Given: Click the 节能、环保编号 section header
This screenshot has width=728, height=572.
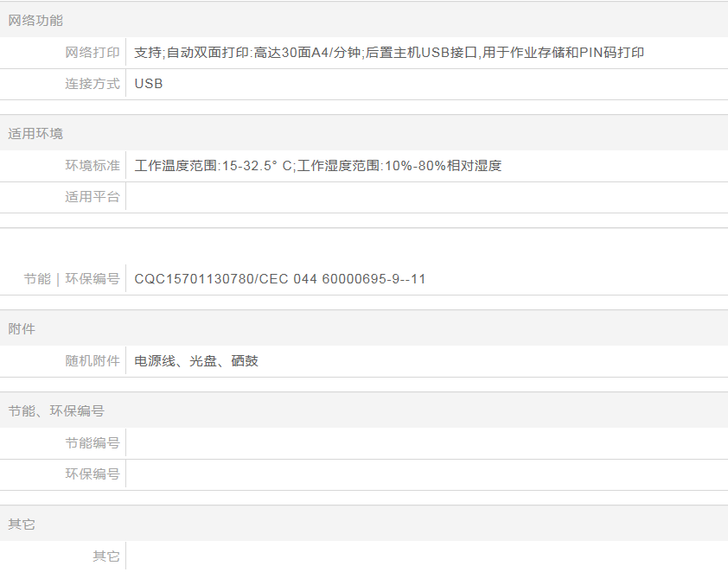Looking at the screenshot, I should point(56,411).
